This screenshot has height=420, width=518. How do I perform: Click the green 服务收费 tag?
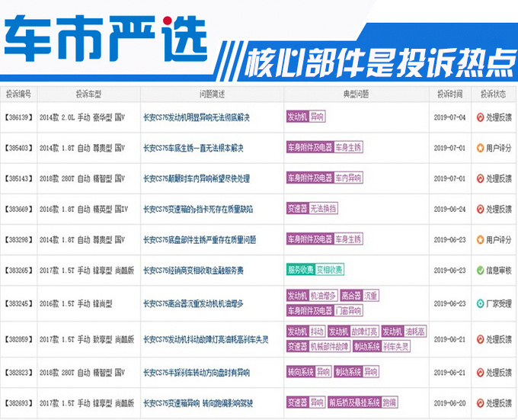coord(301,270)
